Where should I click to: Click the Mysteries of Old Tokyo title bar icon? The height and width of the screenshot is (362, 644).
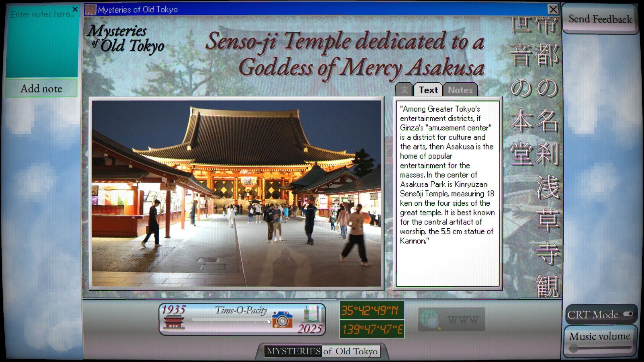click(x=90, y=9)
